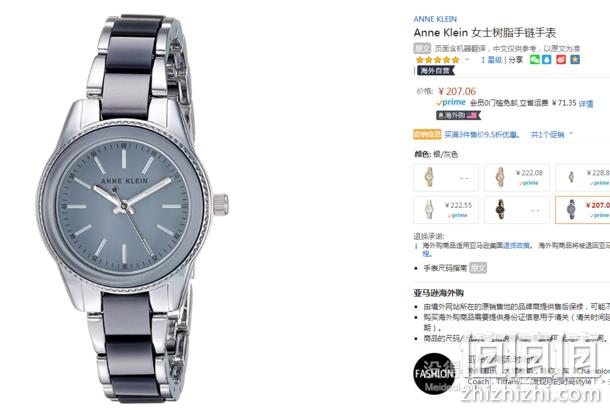This screenshot has height=411, width=610.
Task: Select the silver/grey ¥207 watch swatch
Action: tap(582, 210)
